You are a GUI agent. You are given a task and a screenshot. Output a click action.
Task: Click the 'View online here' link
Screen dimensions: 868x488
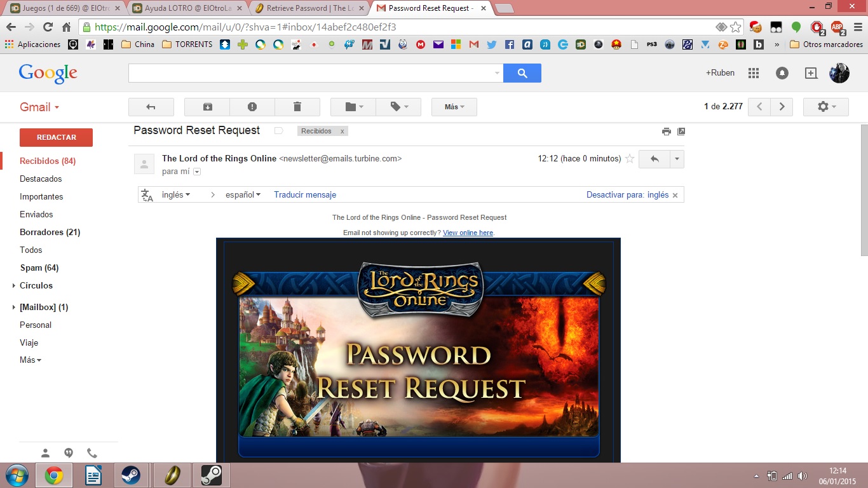tap(468, 233)
